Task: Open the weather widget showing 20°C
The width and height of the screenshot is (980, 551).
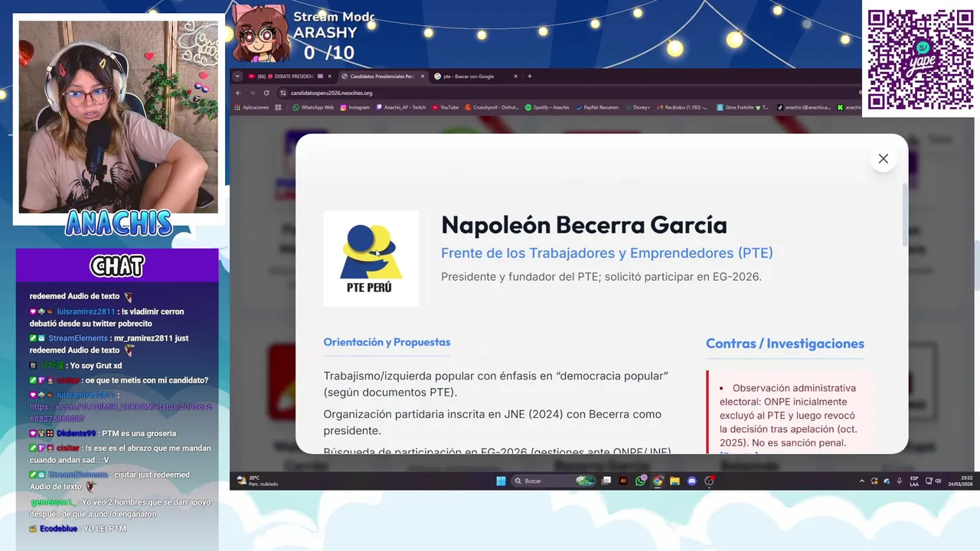Action: click(x=258, y=481)
